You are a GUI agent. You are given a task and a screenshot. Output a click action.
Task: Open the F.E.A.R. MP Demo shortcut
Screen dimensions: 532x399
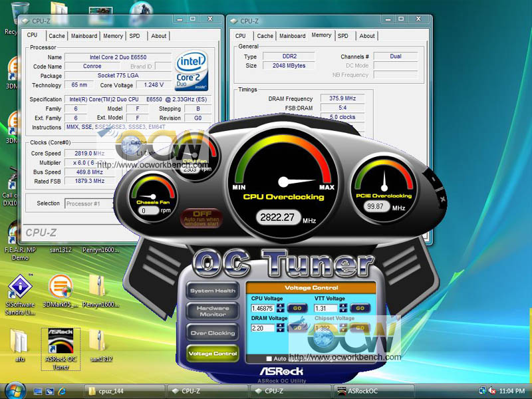coord(20,243)
